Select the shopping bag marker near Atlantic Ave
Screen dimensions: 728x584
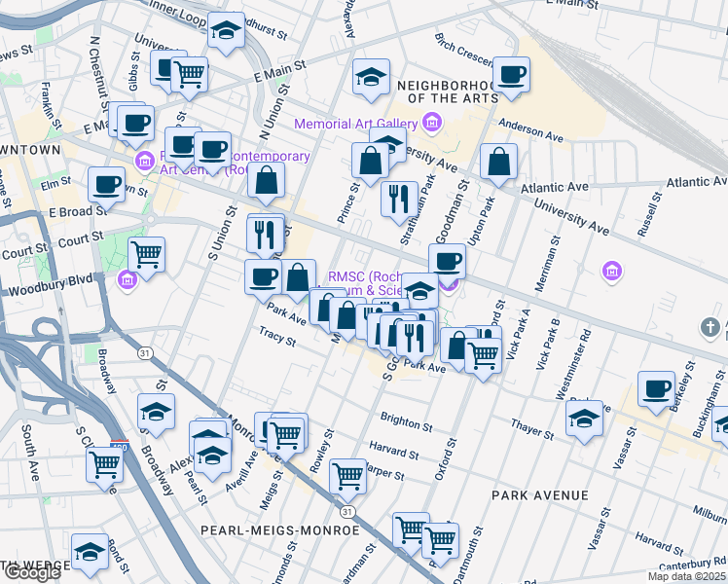coord(498,164)
